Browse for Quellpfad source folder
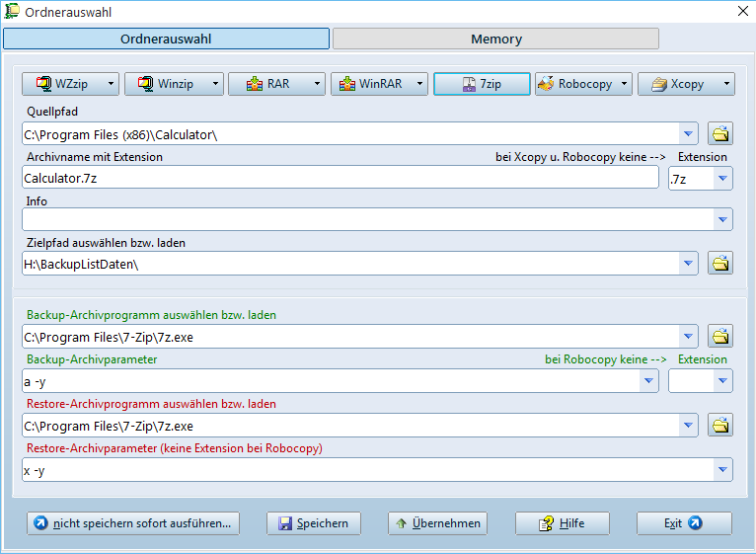The image size is (756, 554). click(x=720, y=133)
